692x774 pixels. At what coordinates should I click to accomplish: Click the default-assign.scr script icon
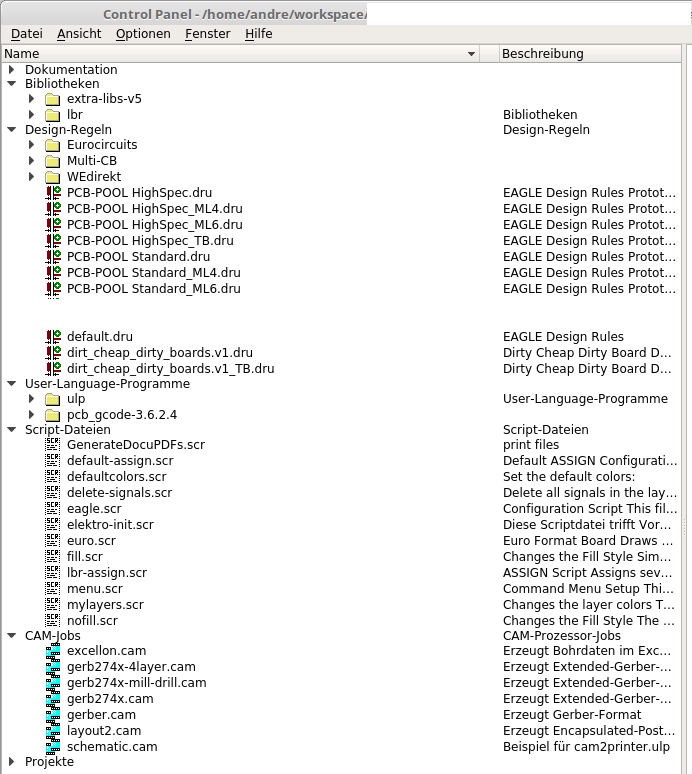[52, 461]
